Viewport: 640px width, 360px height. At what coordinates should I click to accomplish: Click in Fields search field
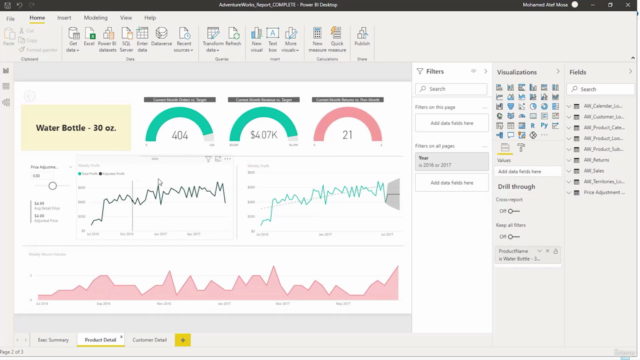click(x=601, y=89)
